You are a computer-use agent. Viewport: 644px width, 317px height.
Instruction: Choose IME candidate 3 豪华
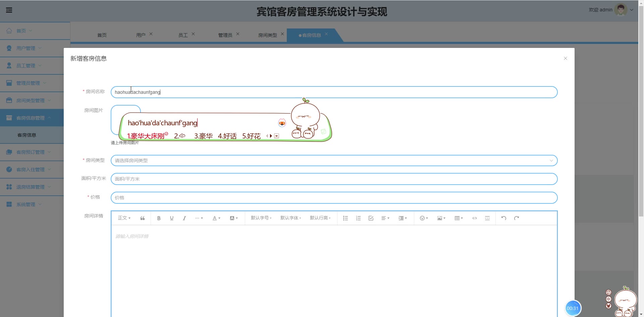pyautogui.click(x=203, y=136)
